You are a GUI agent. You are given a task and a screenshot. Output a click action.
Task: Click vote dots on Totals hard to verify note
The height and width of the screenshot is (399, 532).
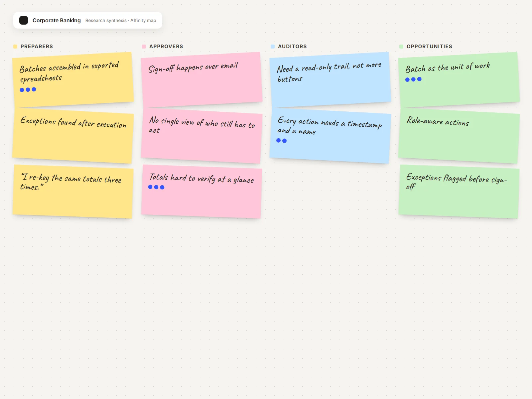click(x=156, y=187)
